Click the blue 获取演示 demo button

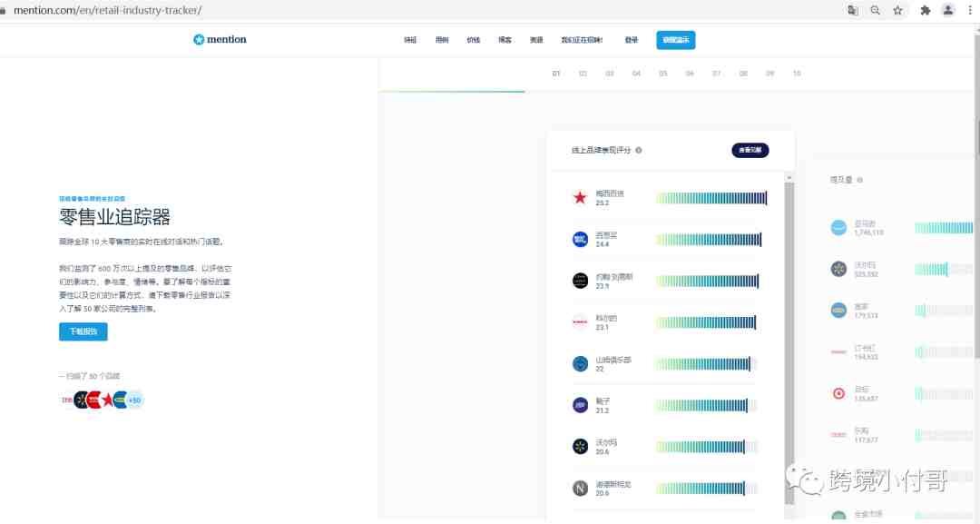click(676, 40)
